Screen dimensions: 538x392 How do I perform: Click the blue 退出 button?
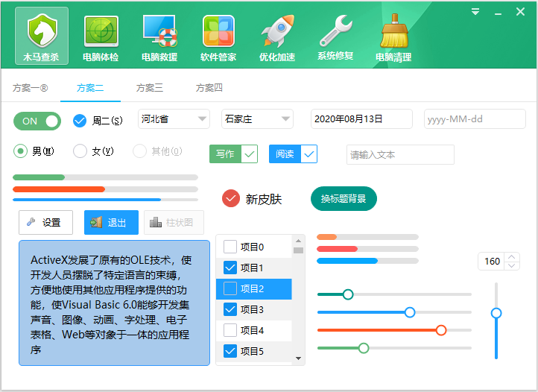(111, 222)
